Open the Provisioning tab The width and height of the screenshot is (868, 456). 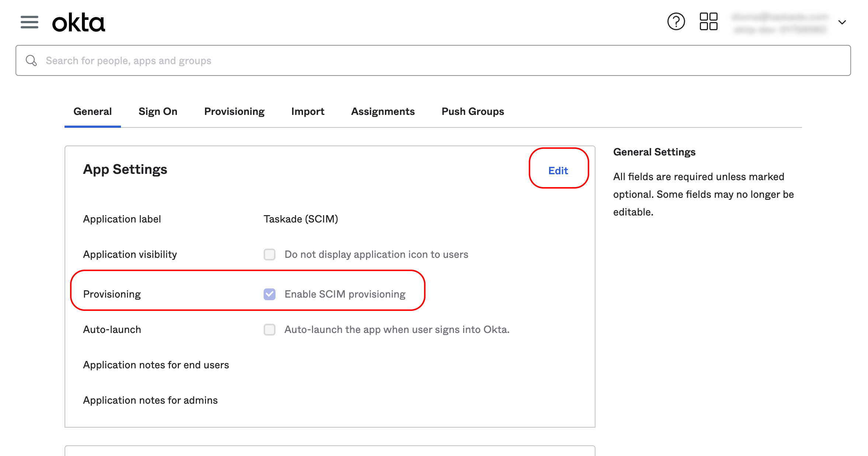234,112
